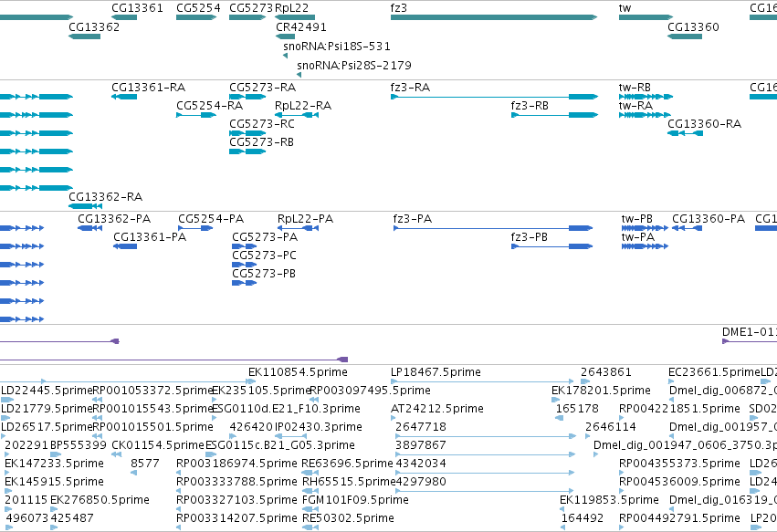Select the RP003186974.5prime EST label
Viewport: 777px width, 532px height.
point(236,464)
